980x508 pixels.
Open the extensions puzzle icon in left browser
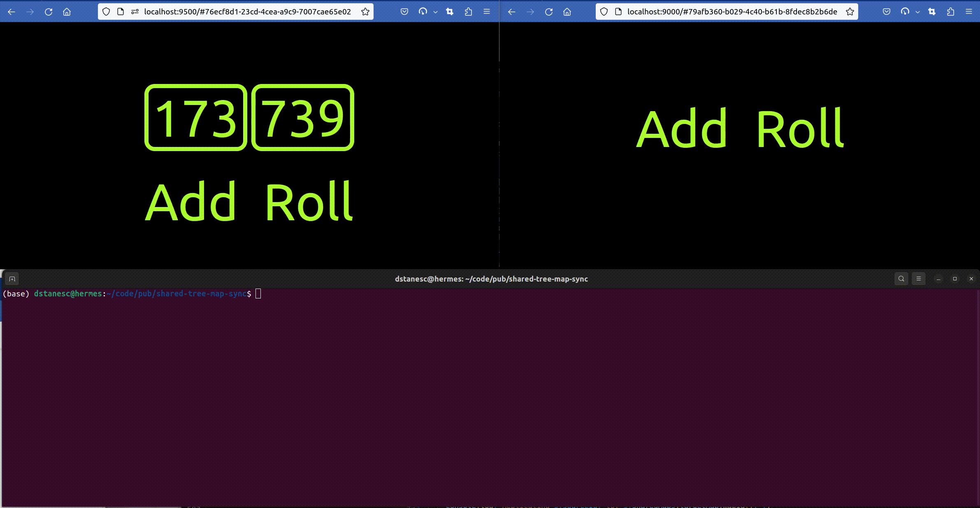[468, 12]
